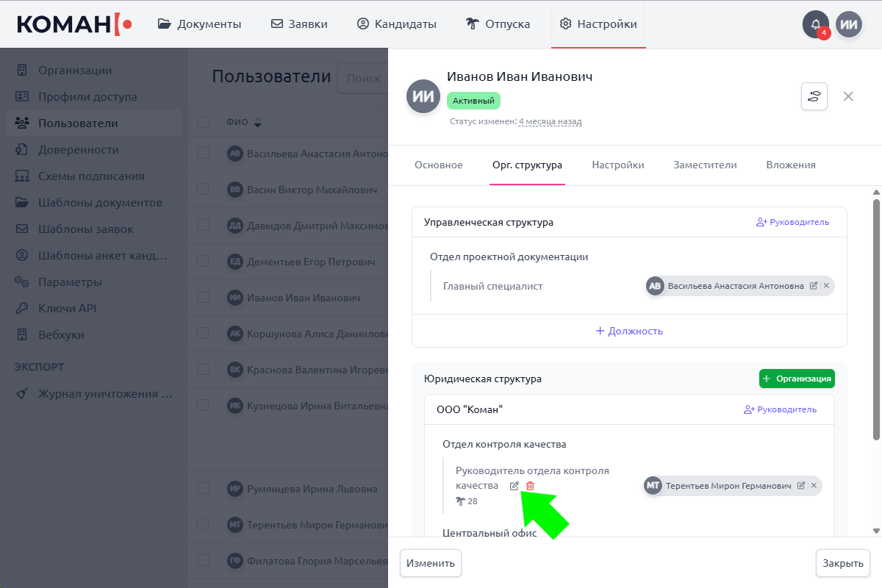Close the user details panel
The image size is (882, 588).
(848, 96)
